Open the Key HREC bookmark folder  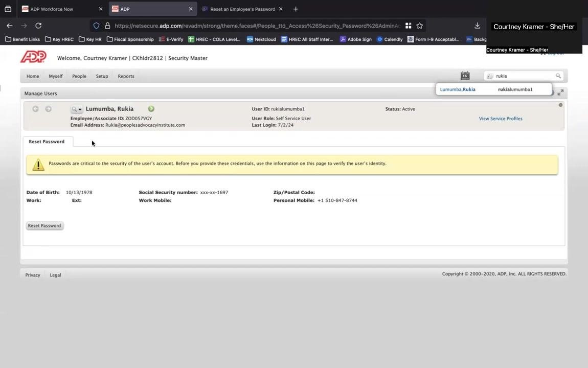(x=59, y=39)
